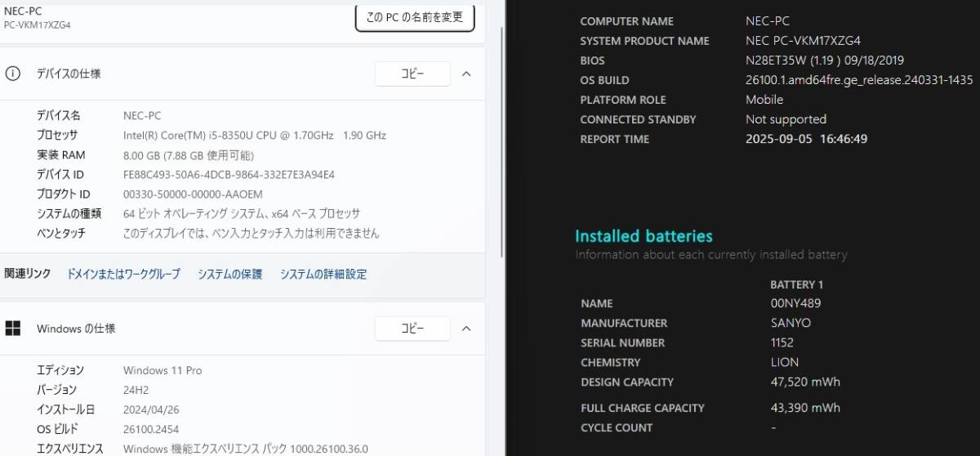Screen dimensions: 980x456
Task: Click the Windows logo icon beside Windows の仕様
Action: click(x=13, y=329)
